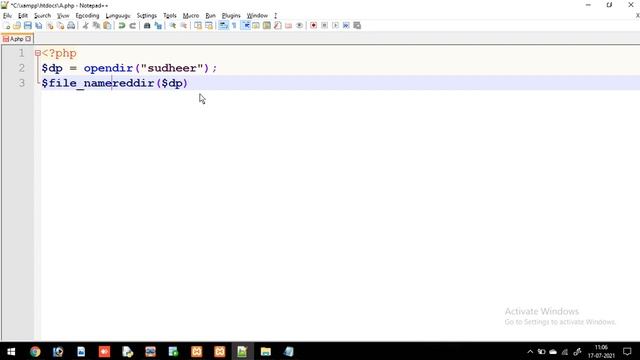Toggle the Indent Guide toolbar icon
The height and width of the screenshot is (360, 640).
pyautogui.click(x=246, y=26)
